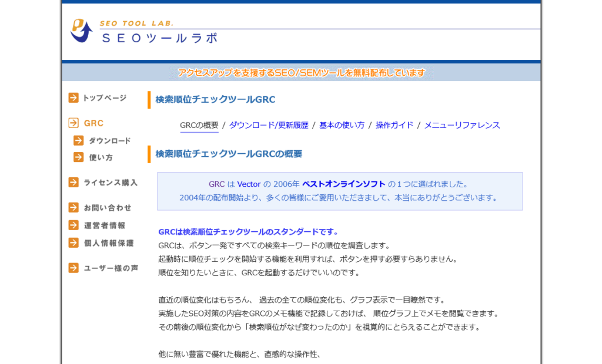The image size is (602, 364).
Task: Click arrow icon beside GRC in sidebar
Action: (73, 123)
